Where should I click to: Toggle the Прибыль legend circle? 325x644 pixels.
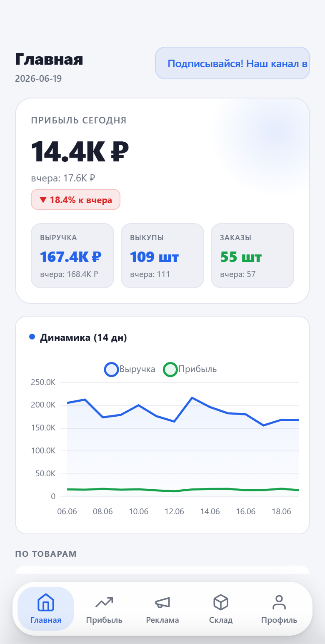click(x=170, y=370)
